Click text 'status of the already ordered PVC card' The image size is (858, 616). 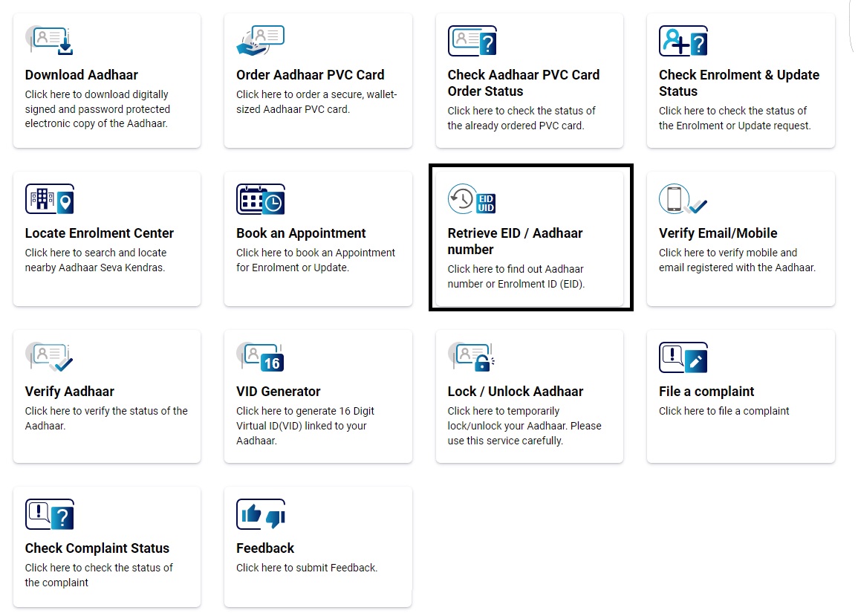pyautogui.click(x=521, y=118)
